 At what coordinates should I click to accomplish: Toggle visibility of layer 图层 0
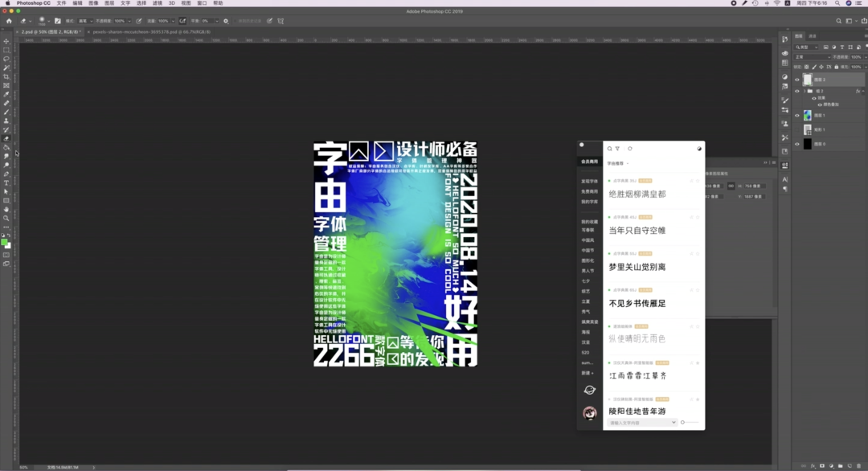(x=797, y=144)
